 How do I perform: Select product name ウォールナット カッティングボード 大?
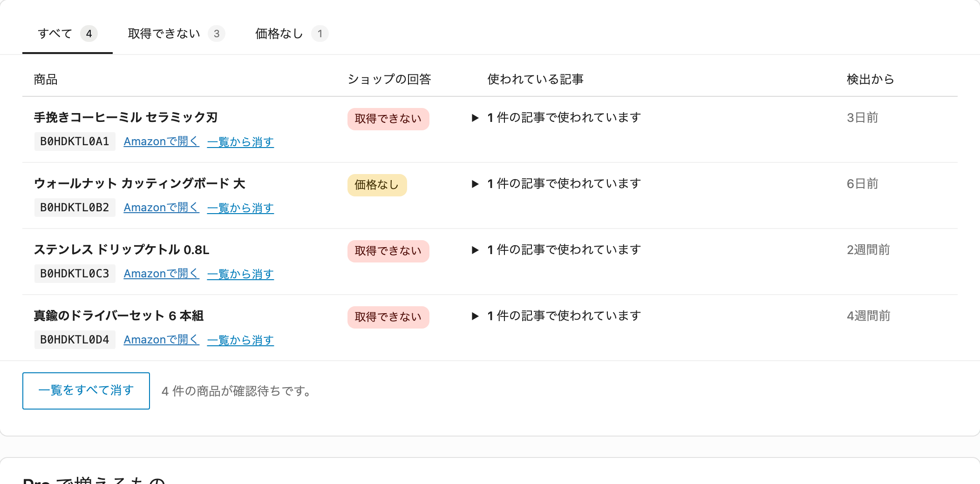pos(139,183)
